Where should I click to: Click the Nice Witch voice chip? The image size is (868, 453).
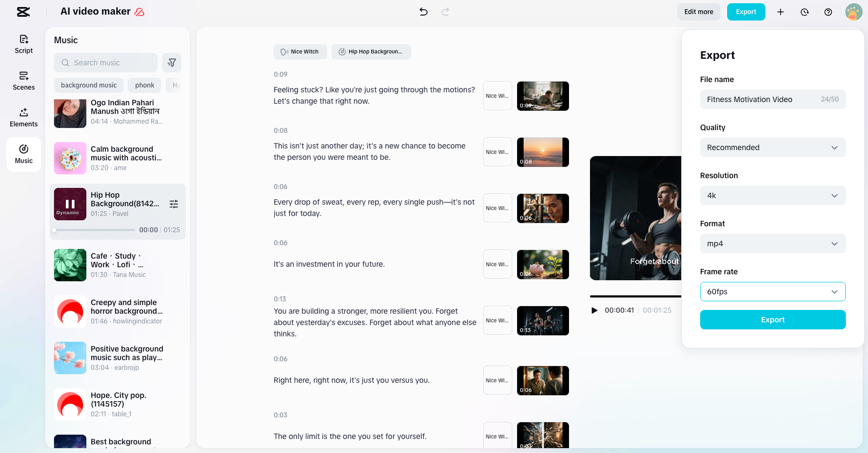(300, 52)
